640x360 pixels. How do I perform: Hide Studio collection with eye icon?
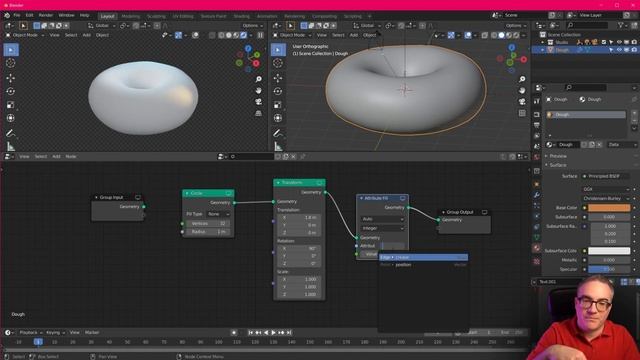619,42
